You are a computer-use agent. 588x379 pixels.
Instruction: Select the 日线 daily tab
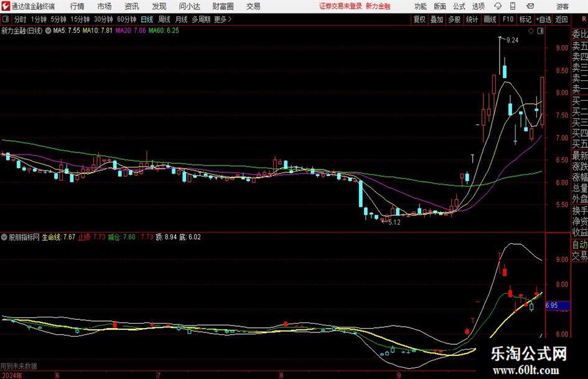tap(147, 19)
